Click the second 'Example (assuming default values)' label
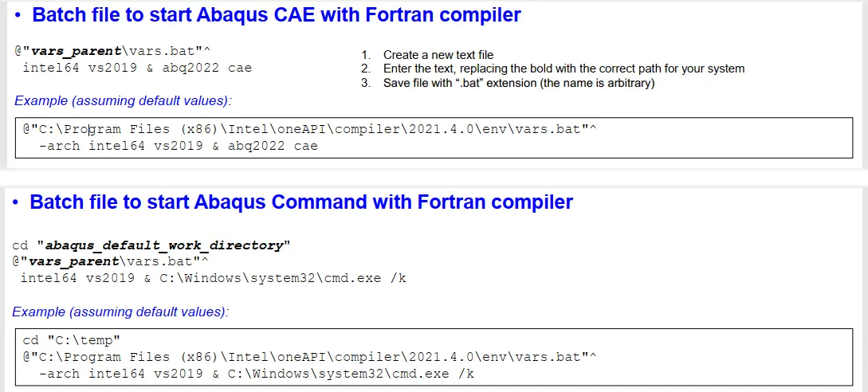This screenshot has height=392, width=868. 120,312
